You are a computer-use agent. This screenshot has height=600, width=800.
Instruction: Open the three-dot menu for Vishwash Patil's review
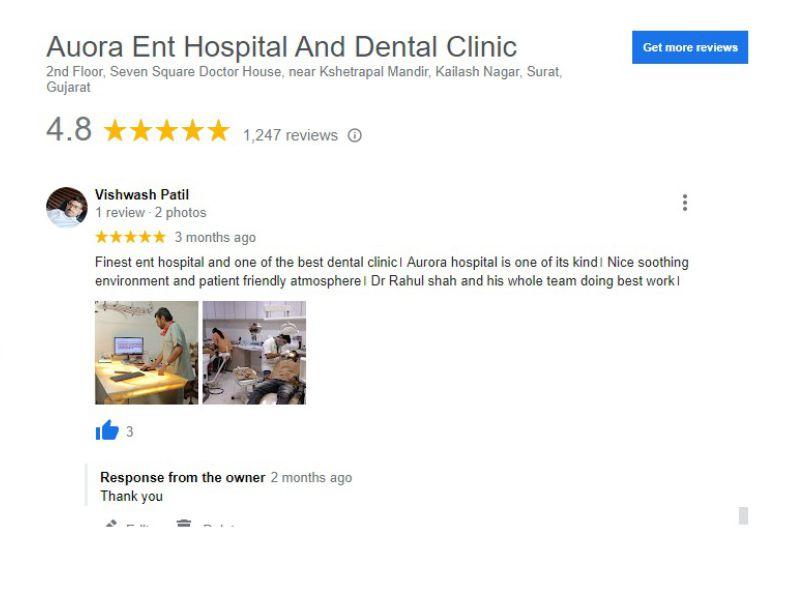685,203
